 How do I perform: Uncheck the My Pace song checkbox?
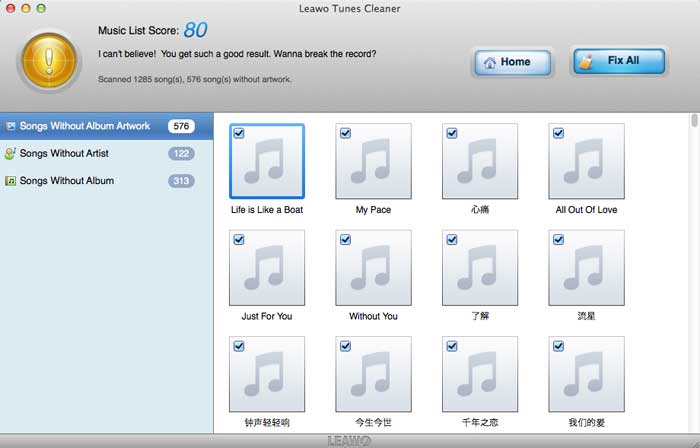pos(346,133)
